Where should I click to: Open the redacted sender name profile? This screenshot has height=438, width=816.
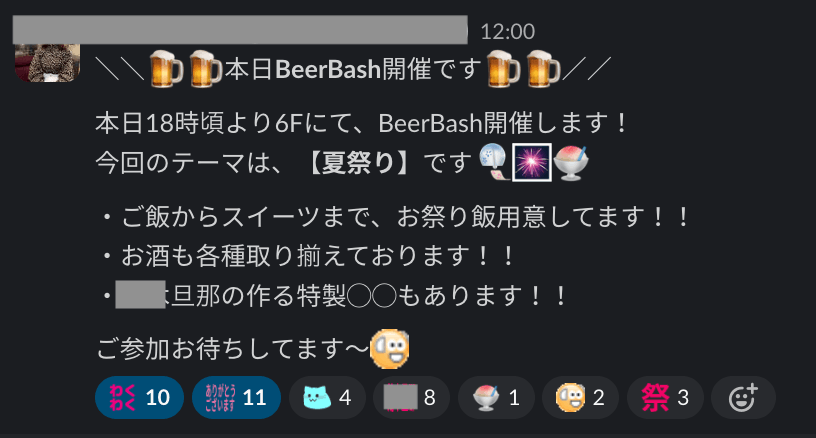(x=240, y=30)
